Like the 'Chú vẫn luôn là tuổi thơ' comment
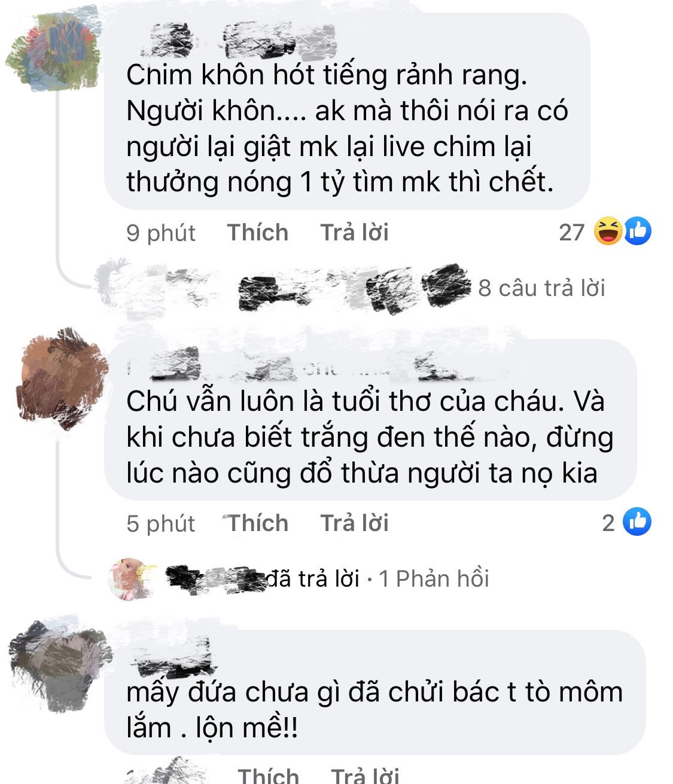The width and height of the screenshot is (673, 784). (257, 523)
